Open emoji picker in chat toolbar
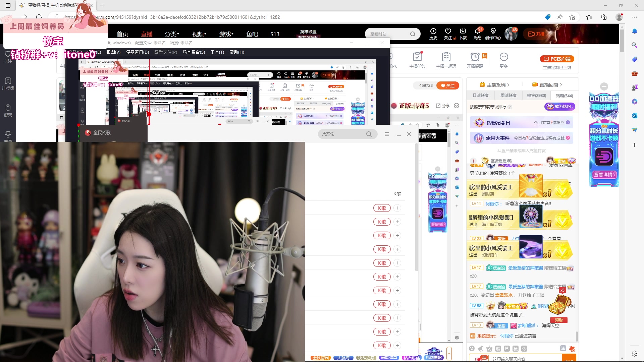This screenshot has width=644, height=362. click(x=472, y=349)
